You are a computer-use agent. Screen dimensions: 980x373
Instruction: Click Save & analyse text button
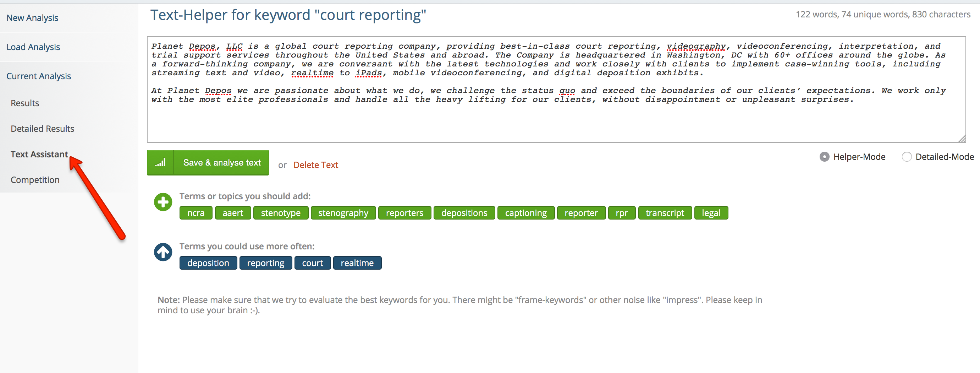[x=208, y=163]
